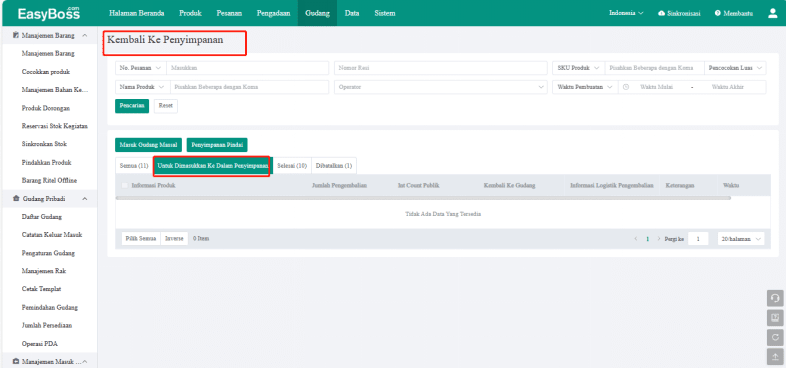Click the feedback note icon
The height and width of the screenshot is (368, 787).
pyautogui.click(x=774, y=318)
